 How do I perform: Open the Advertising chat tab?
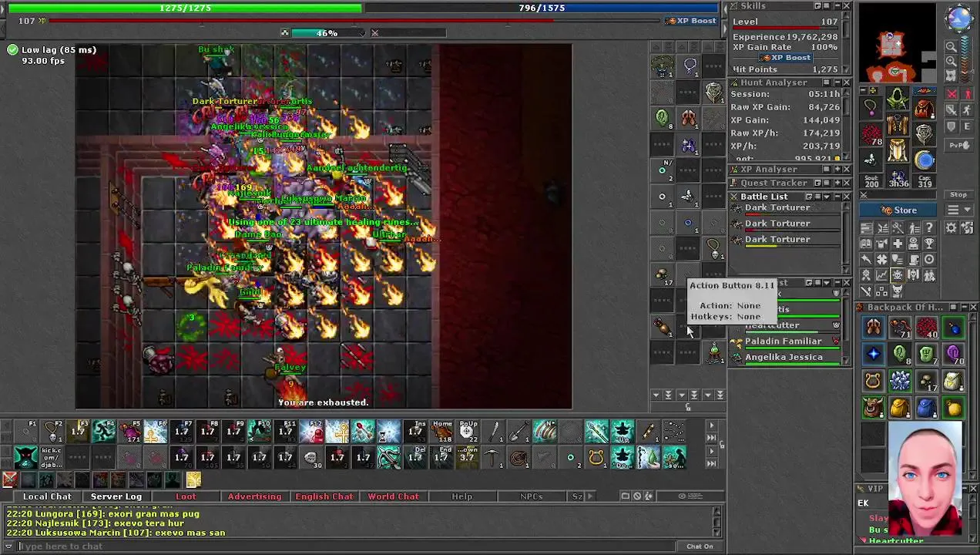[x=254, y=496]
